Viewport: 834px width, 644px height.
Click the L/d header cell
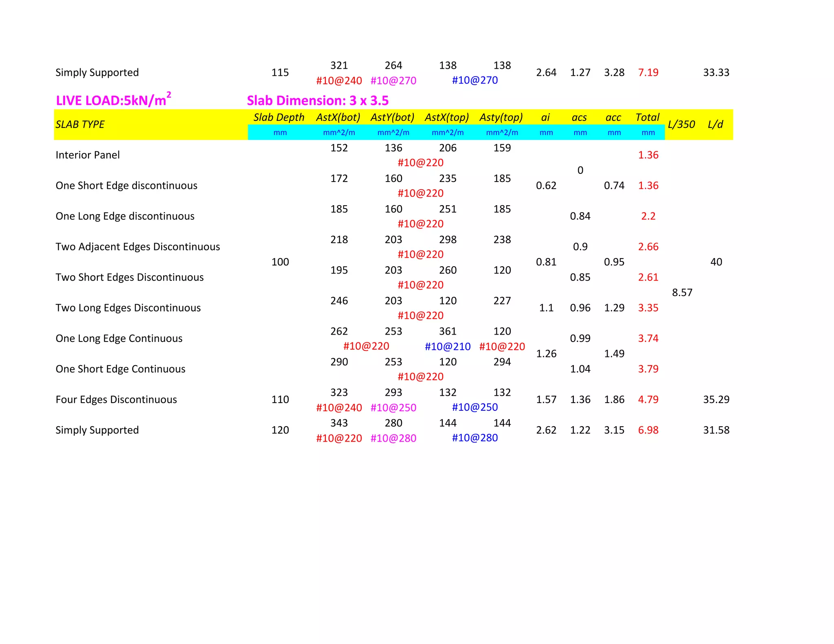click(x=715, y=125)
